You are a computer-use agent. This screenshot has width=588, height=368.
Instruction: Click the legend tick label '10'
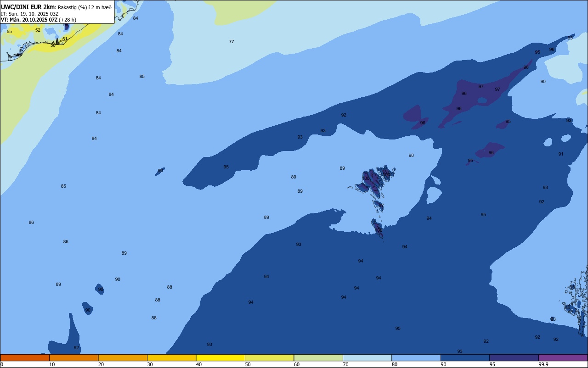(x=52, y=364)
